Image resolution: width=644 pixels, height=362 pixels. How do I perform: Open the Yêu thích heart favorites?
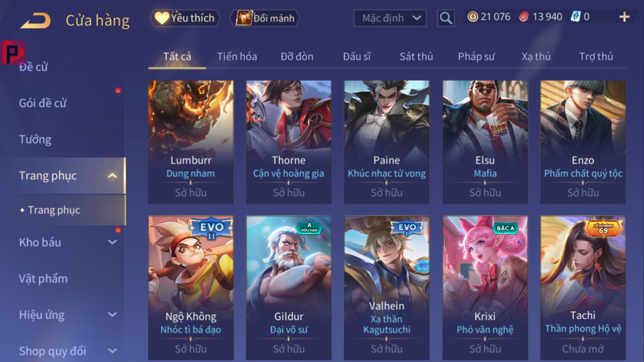point(162,18)
